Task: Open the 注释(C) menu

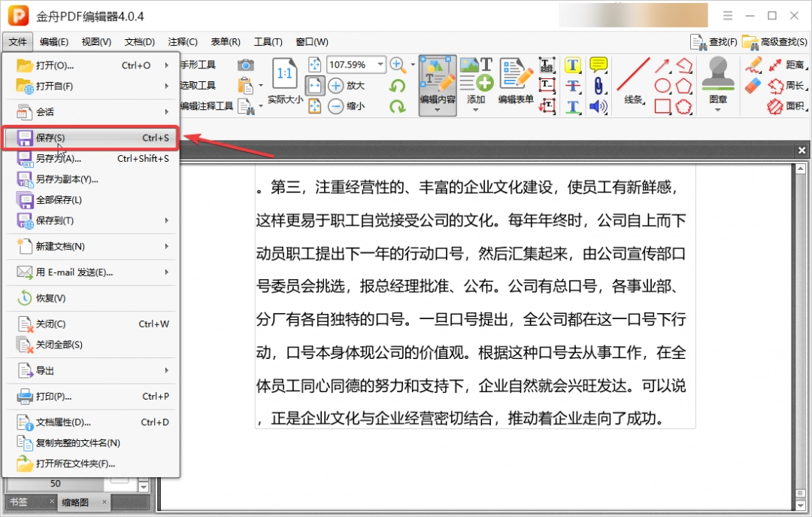Action: 183,41
